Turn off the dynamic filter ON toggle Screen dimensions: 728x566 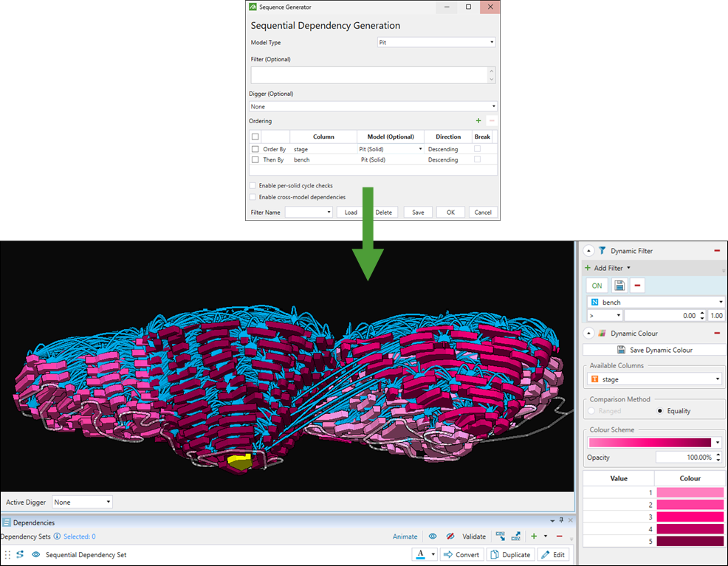(597, 286)
